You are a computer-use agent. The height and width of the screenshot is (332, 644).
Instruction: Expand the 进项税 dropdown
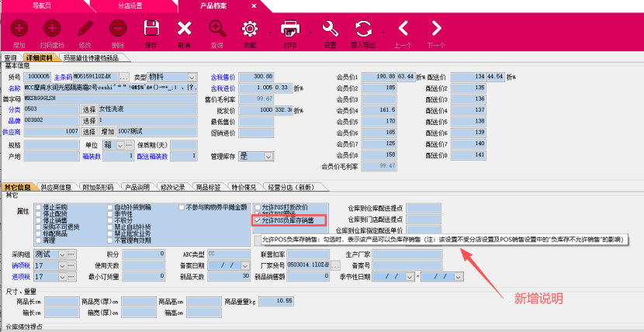(x=62, y=277)
